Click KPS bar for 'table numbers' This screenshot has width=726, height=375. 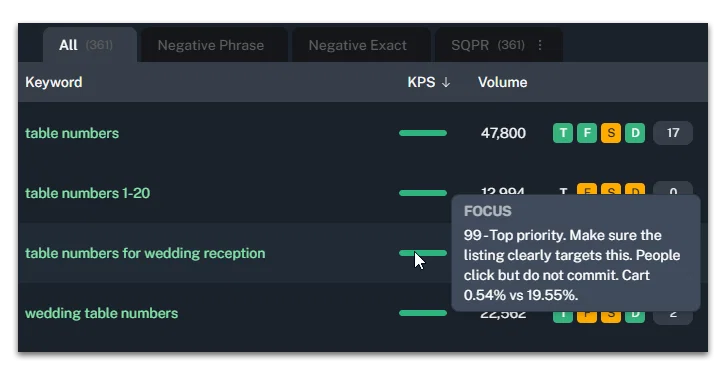click(423, 133)
